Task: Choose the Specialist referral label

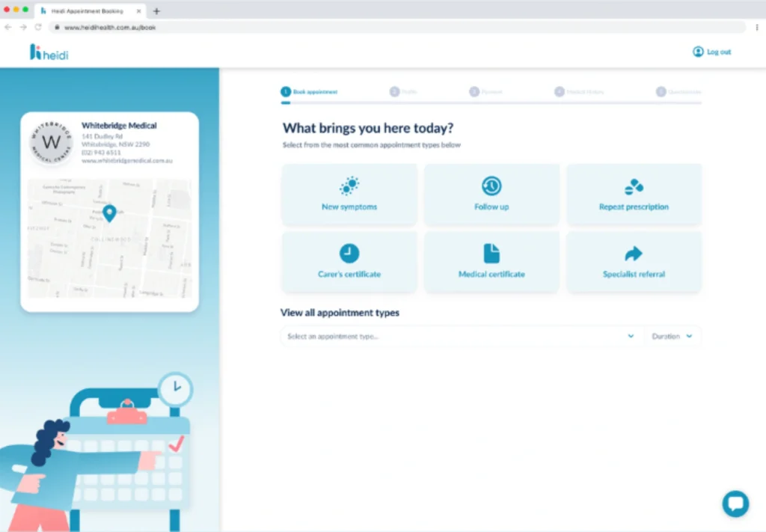Action: [x=634, y=274]
